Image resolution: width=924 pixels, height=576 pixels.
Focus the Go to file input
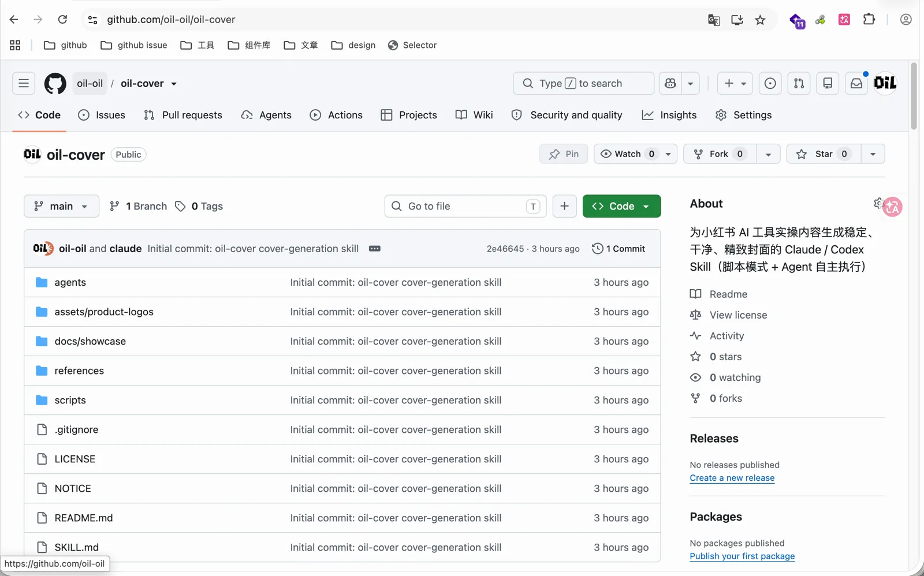[x=465, y=206]
